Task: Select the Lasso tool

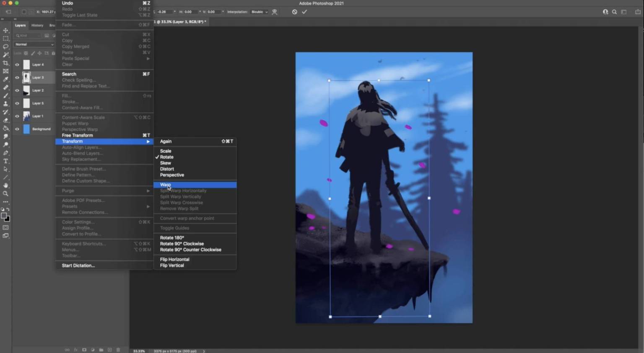Action: tap(6, 47)
